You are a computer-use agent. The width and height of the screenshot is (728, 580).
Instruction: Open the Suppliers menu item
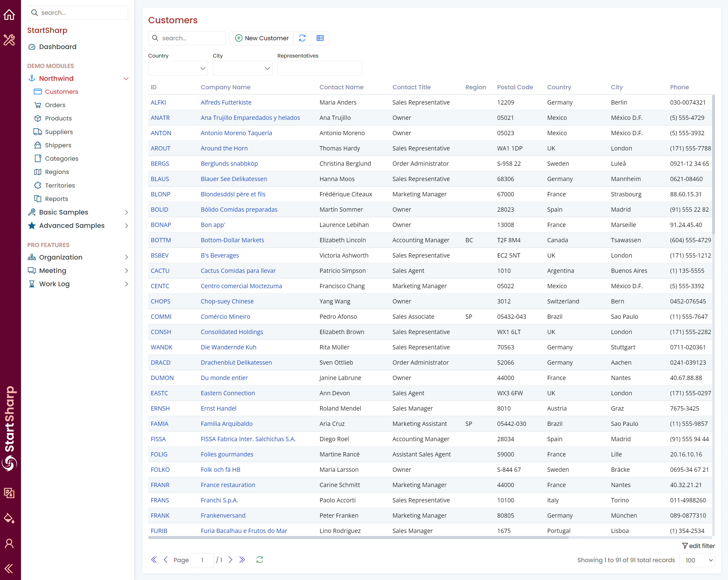[59, 132]
